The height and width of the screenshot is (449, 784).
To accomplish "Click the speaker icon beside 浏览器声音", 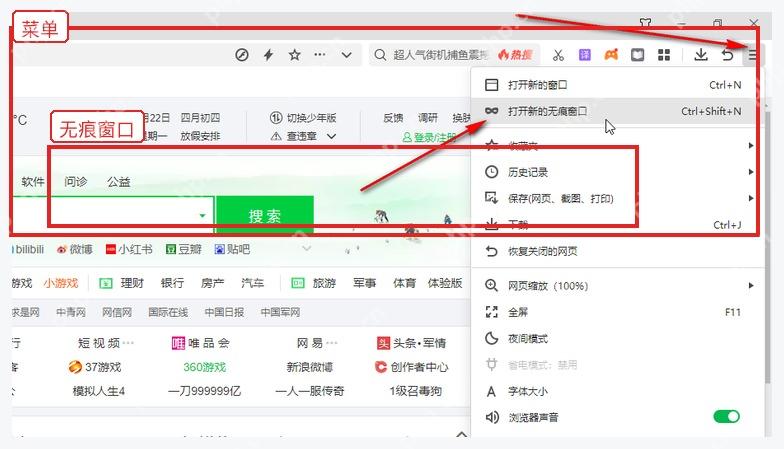I will pos(492,417).
